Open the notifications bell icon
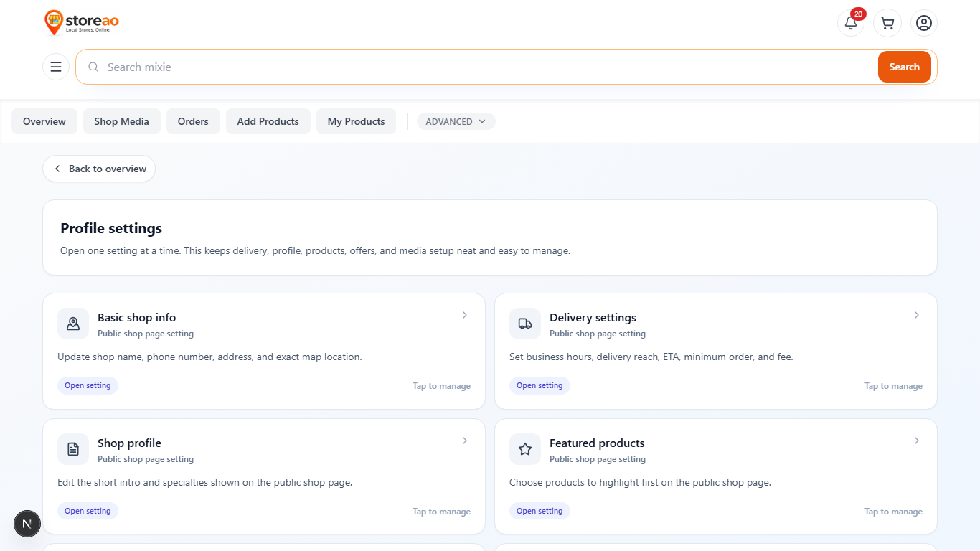 [851, 23]
